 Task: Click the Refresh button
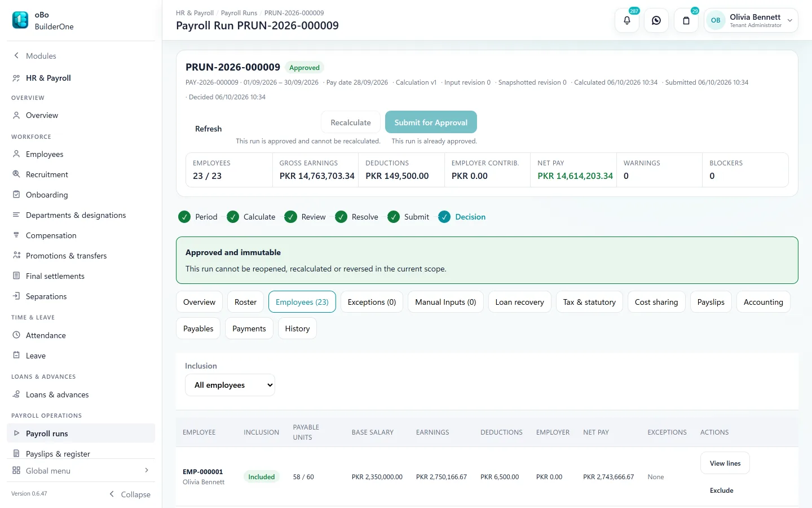click(x=209, y=129)
